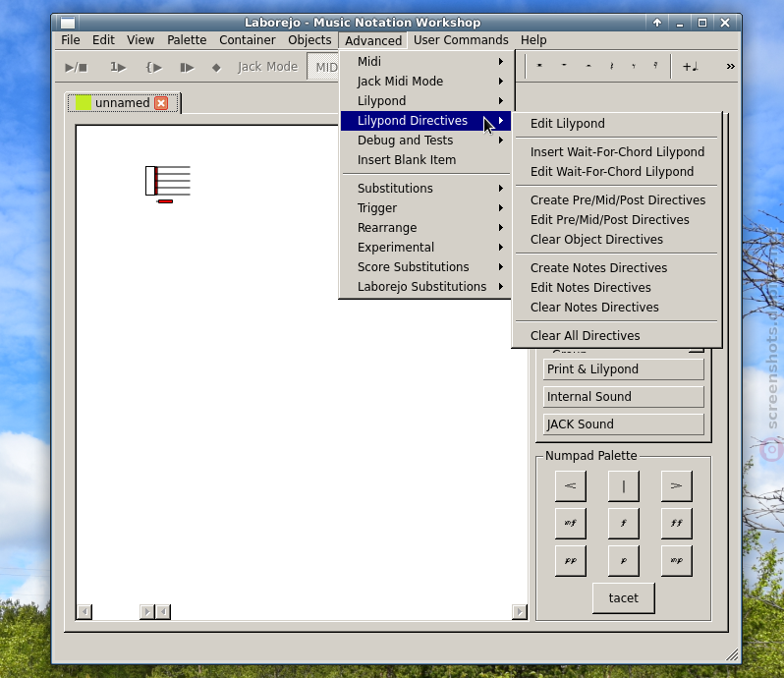784x678 pixels.
Task: Click the Internal Sound button
Action: [624, 397]
